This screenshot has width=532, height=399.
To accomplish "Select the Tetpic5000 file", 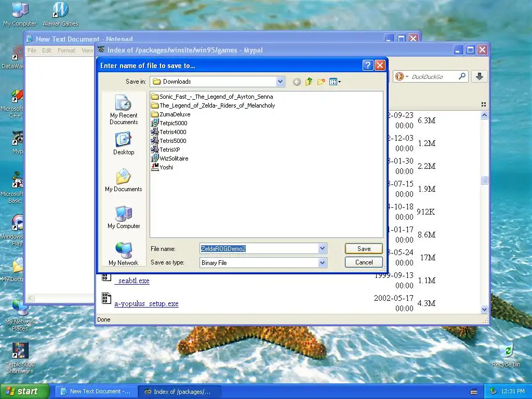I will pyautogui.click(x=169, y=123).
